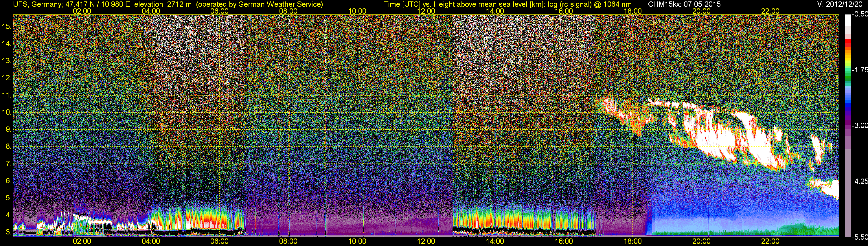This screenshot has width=868, height=246.
Task: Click the 22:00 label on the lower time axis
Action: click(770, 241)
